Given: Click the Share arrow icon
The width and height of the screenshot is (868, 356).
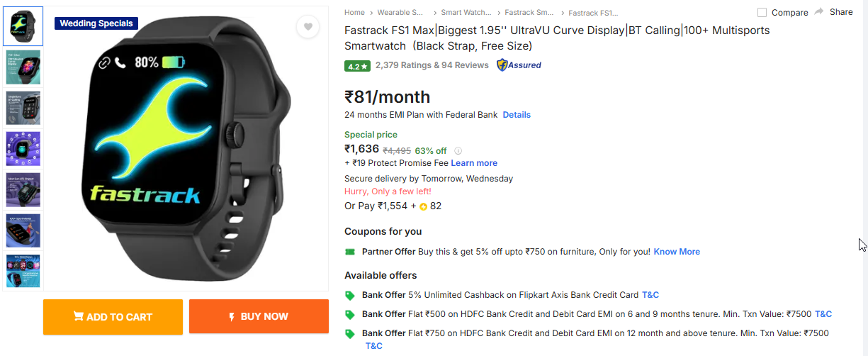Looking at the screenshot, I should (820, 12).
